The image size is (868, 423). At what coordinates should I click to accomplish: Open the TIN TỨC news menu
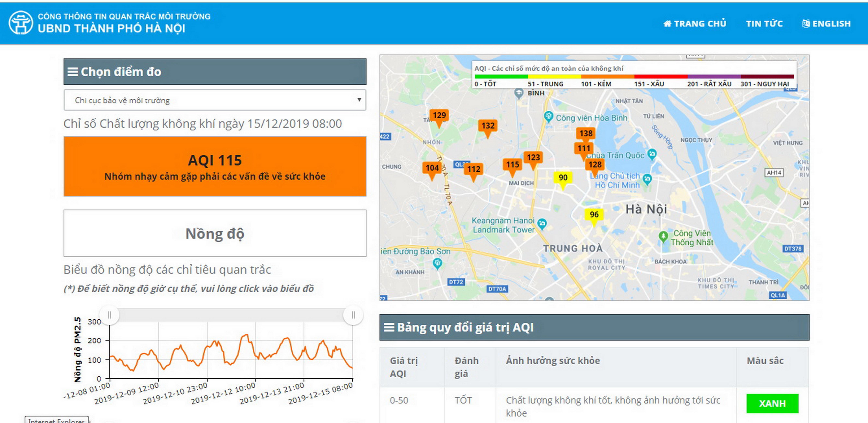pyautogui.click(x=764, y=24)
